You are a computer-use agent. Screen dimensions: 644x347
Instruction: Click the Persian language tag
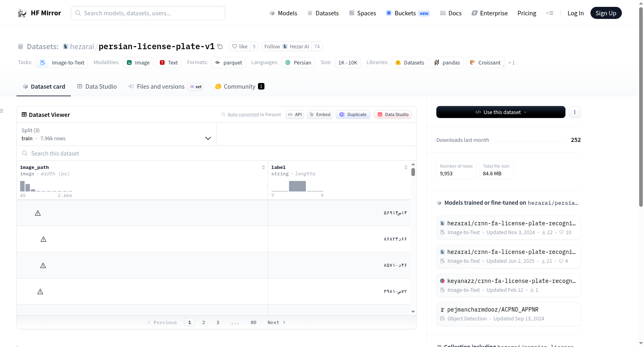(298, 63)
